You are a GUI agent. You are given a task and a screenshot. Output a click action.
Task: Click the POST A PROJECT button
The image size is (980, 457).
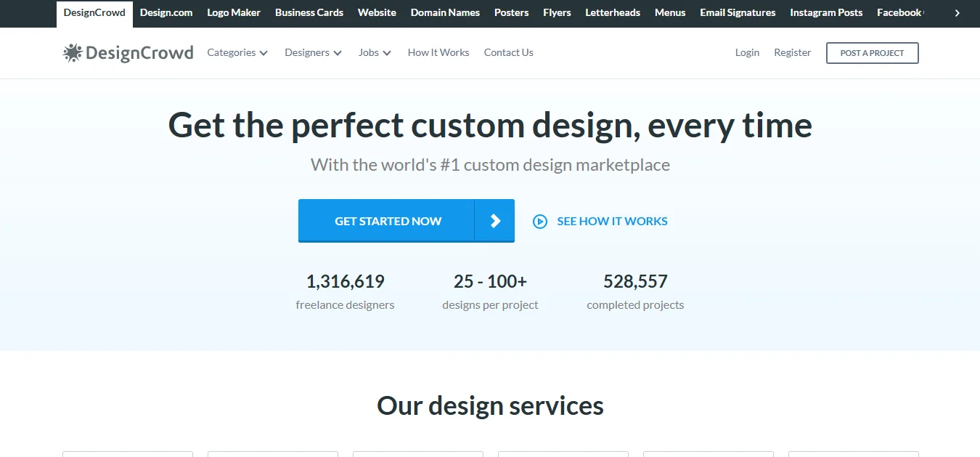[x=872, y=52]
